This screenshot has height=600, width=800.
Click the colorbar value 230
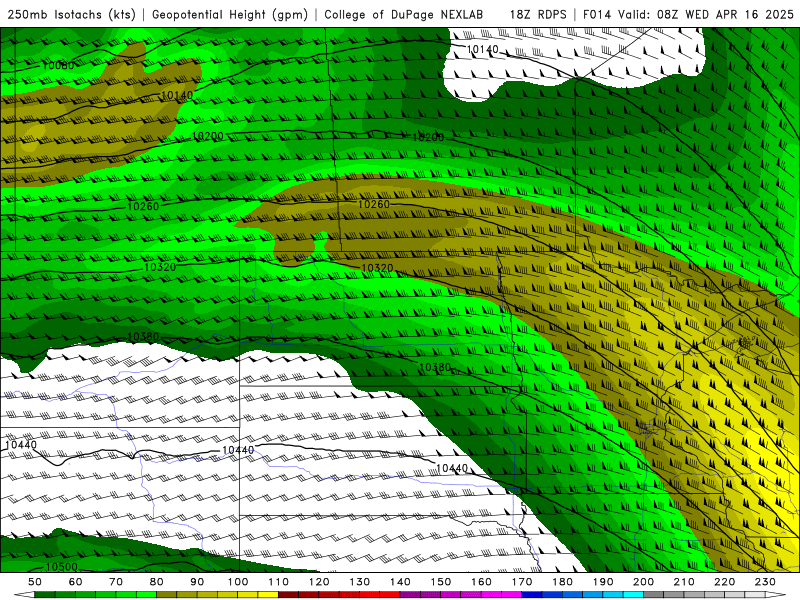point(765,582)
